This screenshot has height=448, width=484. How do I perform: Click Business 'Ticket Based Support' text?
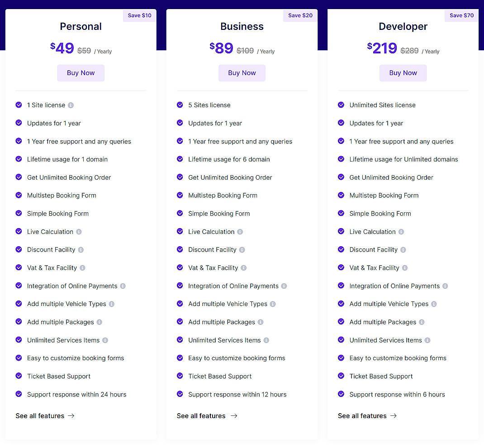coord(220,377)
